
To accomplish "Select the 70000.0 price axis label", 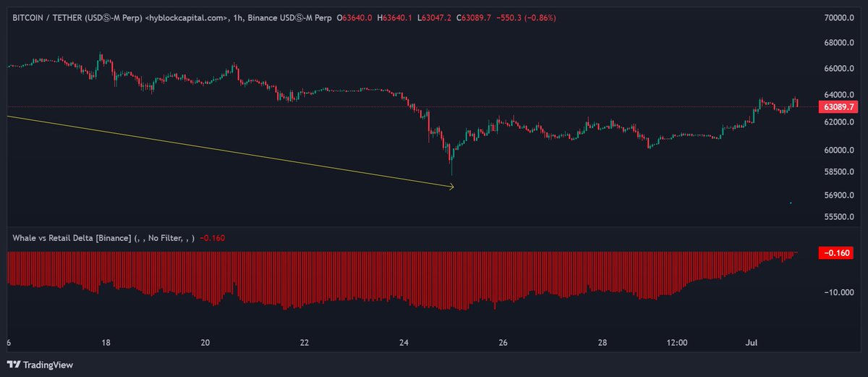I will click(x=838, y=17).
